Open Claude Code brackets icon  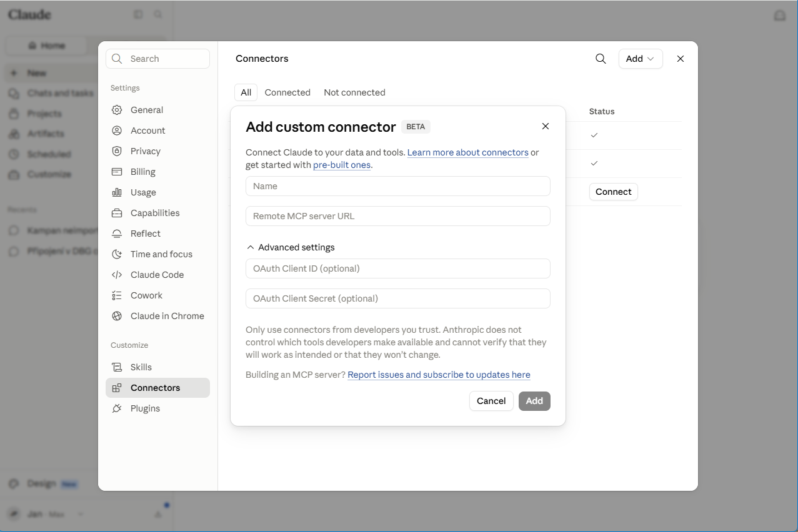117,275
